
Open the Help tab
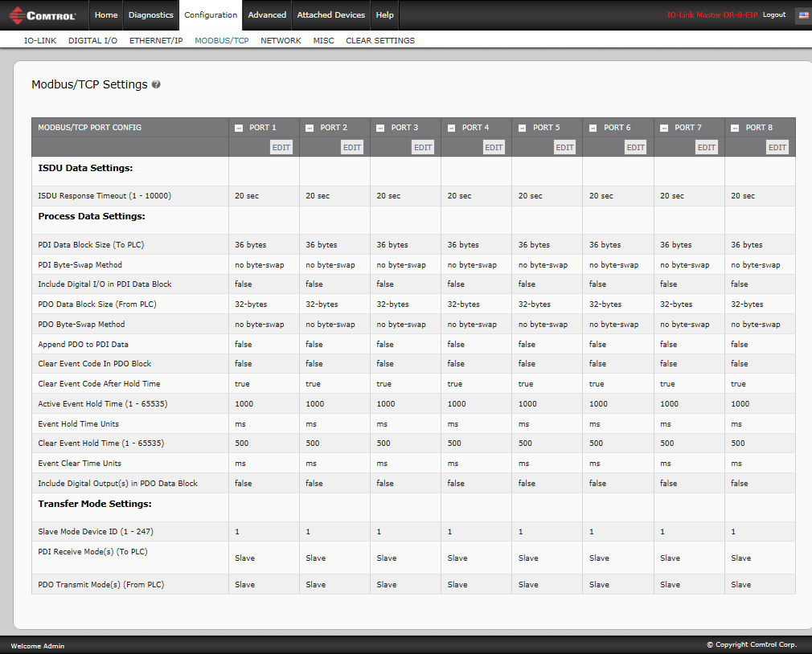click(385, 15)
